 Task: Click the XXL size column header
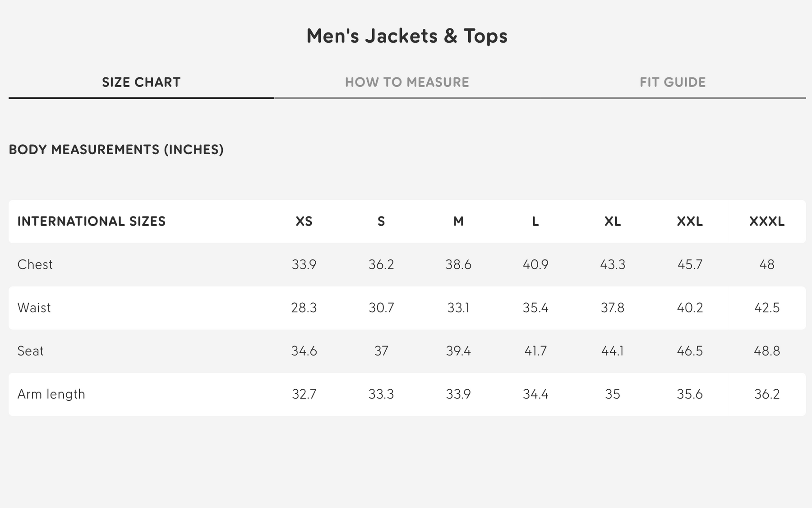tap(690, 222)
